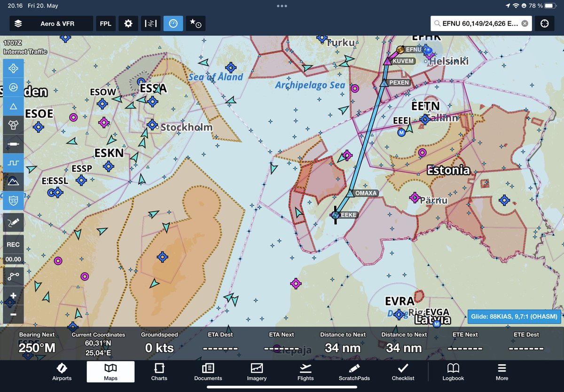Select the route ruler line tool
The height and width of the screenshot is (392, 564).
[x=13, y=276]
